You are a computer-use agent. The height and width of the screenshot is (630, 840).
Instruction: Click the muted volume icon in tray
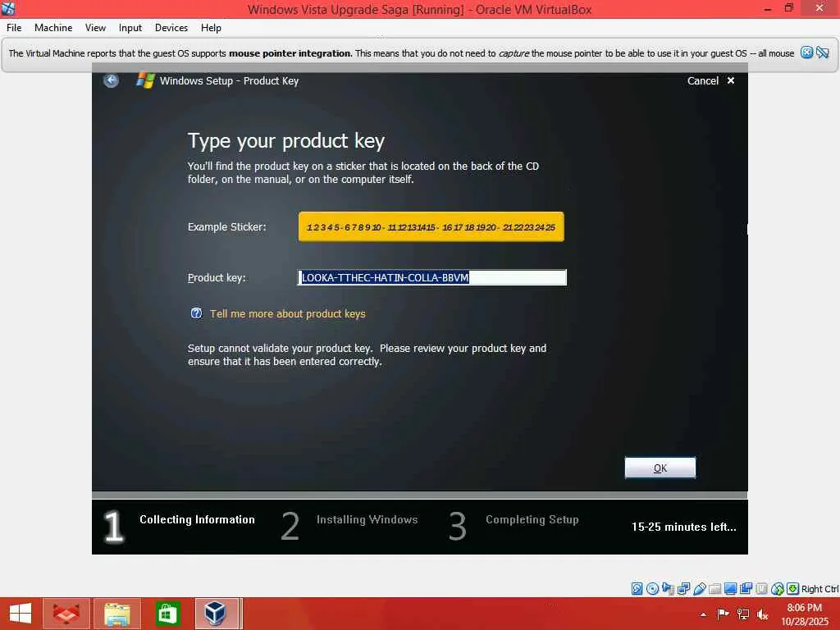click(762, 614)
